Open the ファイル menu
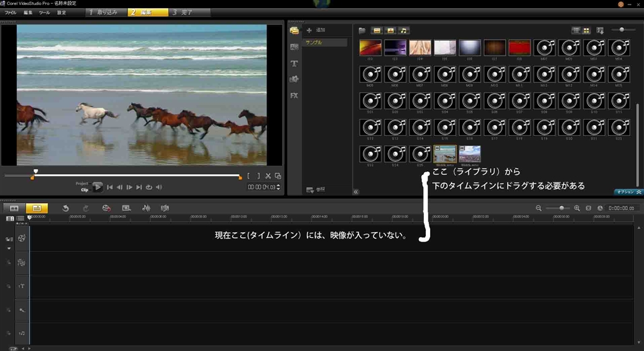Image resolution: width=644 pixels, height=351 pixels. (11, 12)
